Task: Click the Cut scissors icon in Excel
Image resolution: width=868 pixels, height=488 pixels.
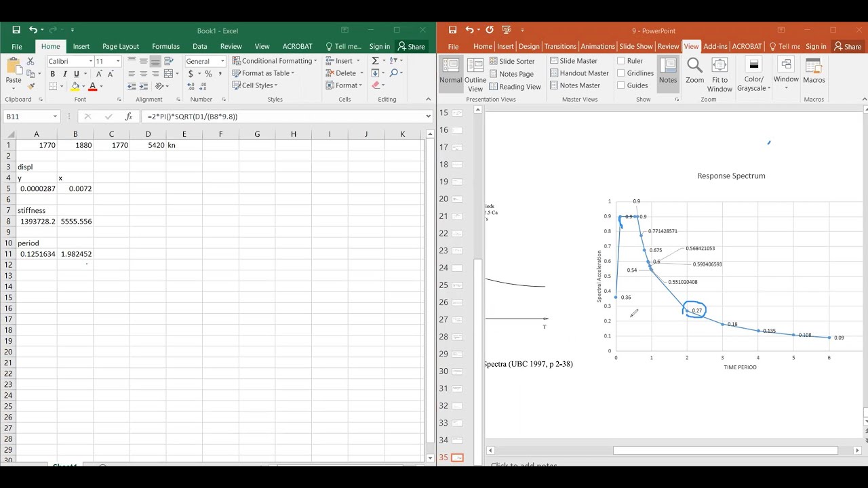Action: [x=31, y=61]
